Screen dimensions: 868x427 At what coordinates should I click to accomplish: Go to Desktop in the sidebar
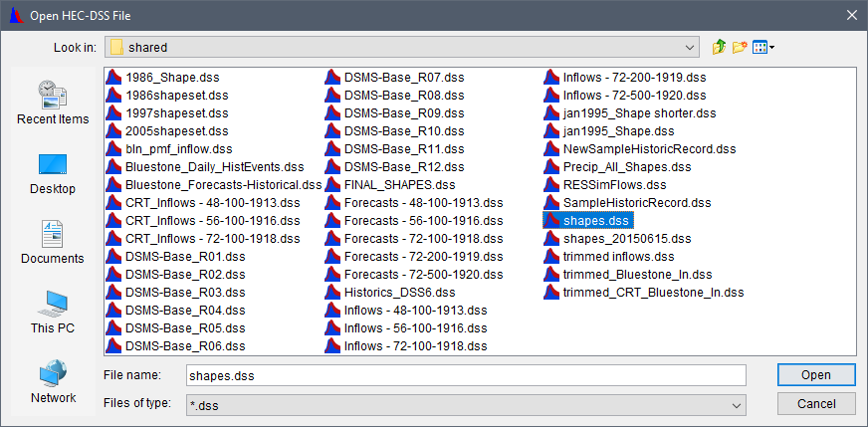click(53, 172)
